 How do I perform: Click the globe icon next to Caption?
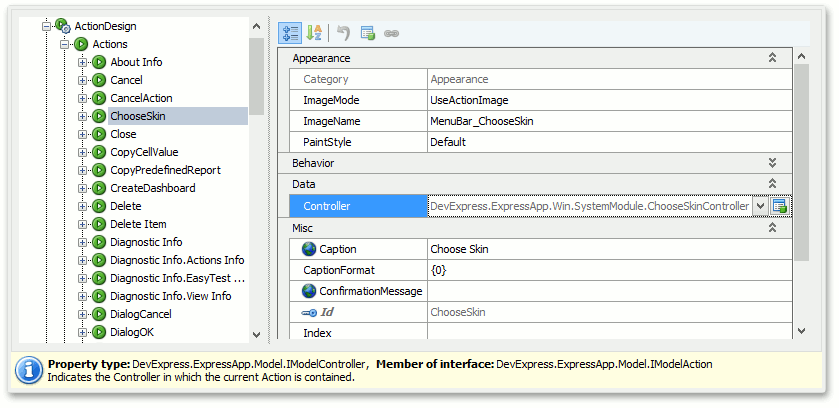pos(309,249)
